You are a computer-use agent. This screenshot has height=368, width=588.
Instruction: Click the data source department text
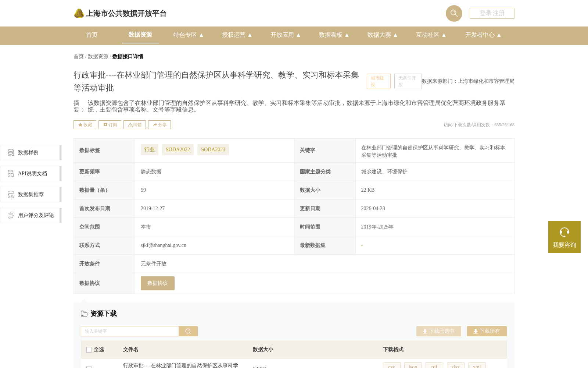click(468, 81)
